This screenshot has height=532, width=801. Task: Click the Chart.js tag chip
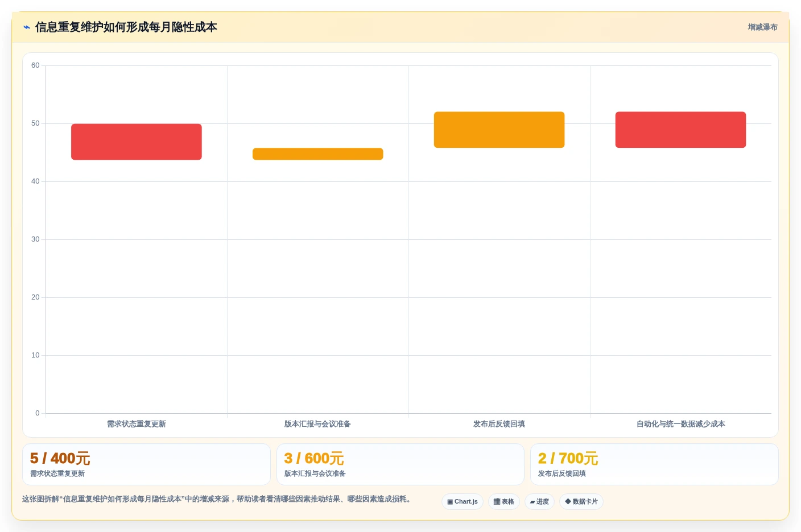pos(463,501)
